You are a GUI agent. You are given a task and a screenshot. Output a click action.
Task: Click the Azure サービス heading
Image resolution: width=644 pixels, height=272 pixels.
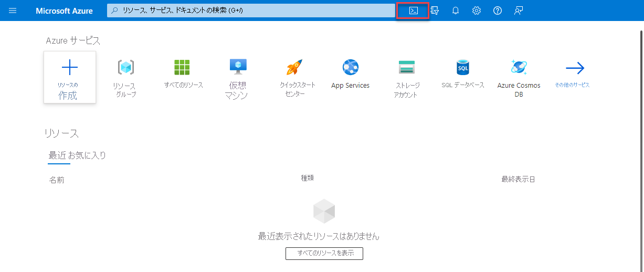[73, 40]
